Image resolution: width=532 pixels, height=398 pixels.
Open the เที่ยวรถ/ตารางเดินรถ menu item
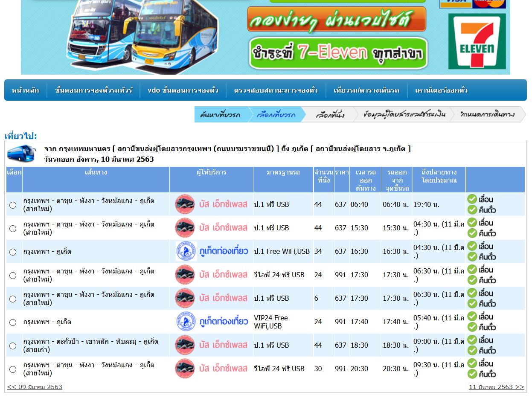pyautogui.click(x=366, y=90)
